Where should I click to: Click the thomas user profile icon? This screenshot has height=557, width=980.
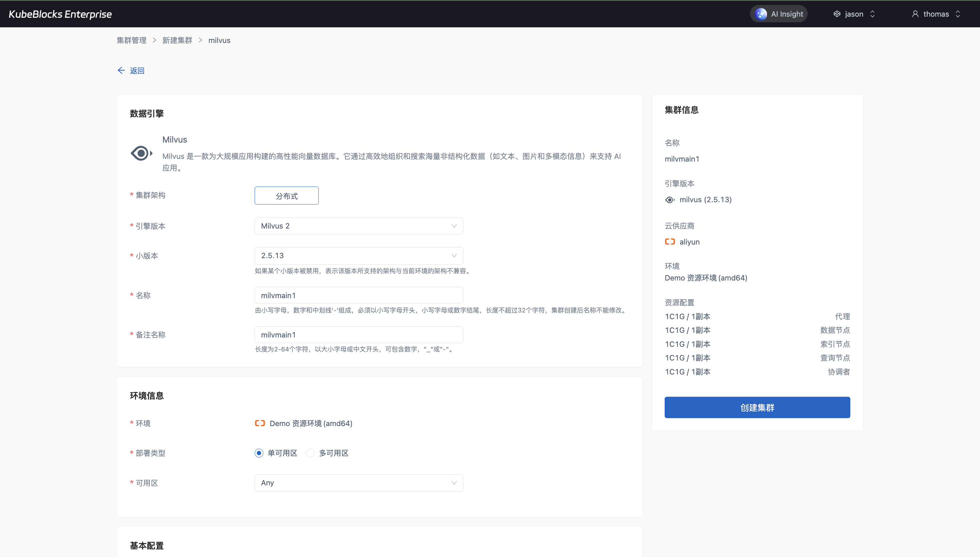coord(915,14)
